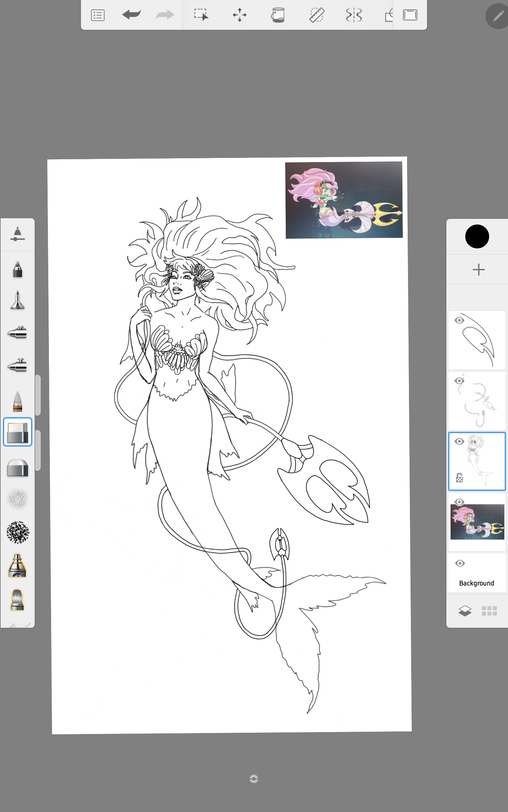508x812 pixels.
Task: Select the top trident-sketch layer thumbnail
Action: click(x=477, y=340)
